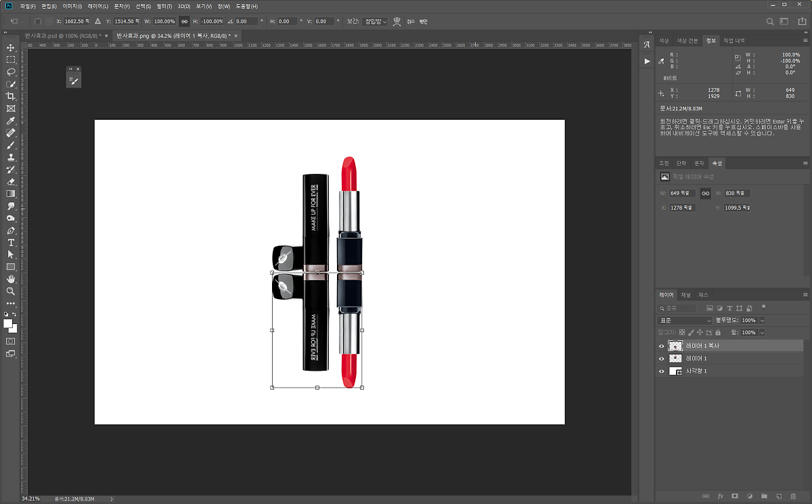Open the 보간 interpolation dropdown
Viewport: 812px width, 504px height.
pos(374,22)
